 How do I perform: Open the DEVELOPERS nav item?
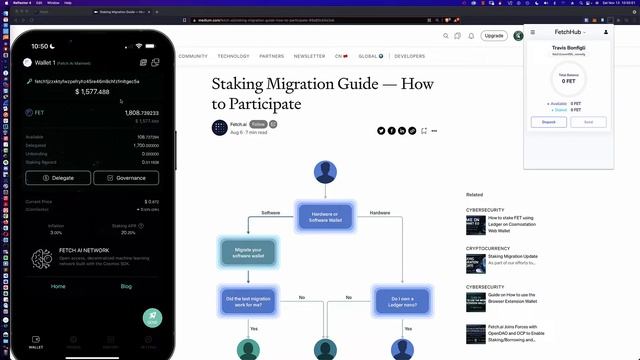pos(409,56)
